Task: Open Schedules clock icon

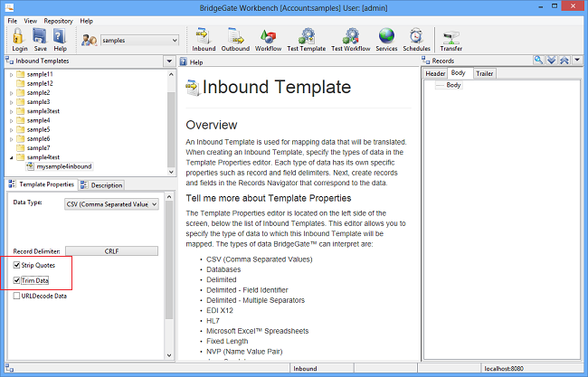Action: pyautogui.click(x=416, y=36)
